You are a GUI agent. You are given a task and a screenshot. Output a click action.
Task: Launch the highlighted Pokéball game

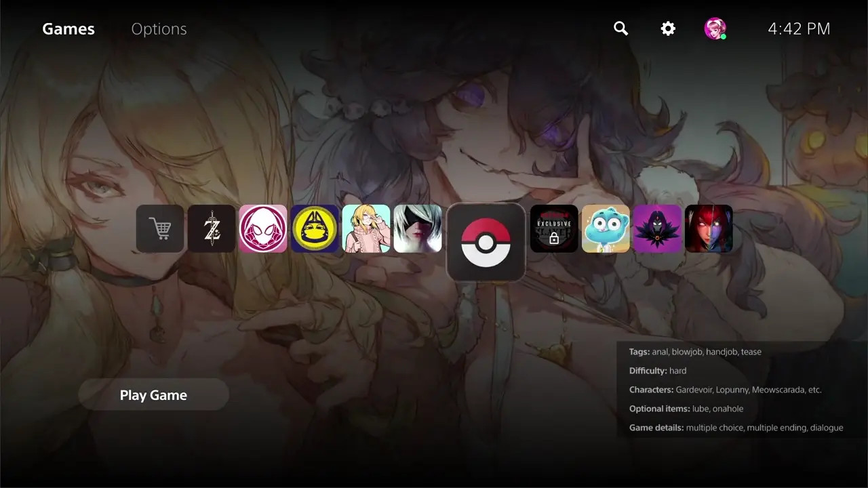pos(486,243)
